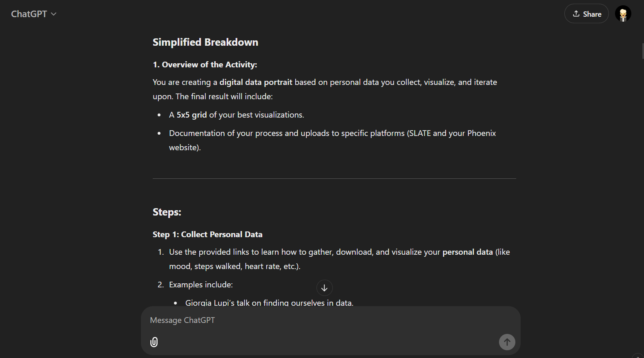The width and height of the screenshot is (644, 358).
Task: Click the circular send control in the composer
Action: coord(507,342)
